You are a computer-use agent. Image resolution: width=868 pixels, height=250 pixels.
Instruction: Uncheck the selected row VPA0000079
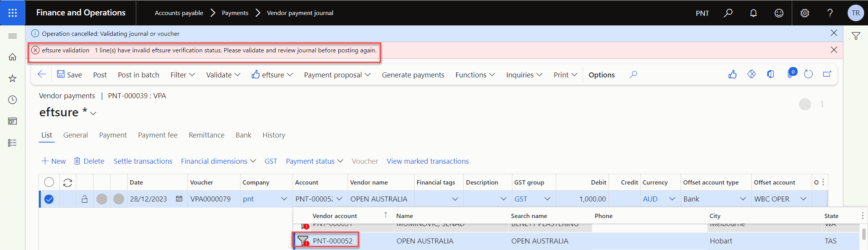(49, 199)
